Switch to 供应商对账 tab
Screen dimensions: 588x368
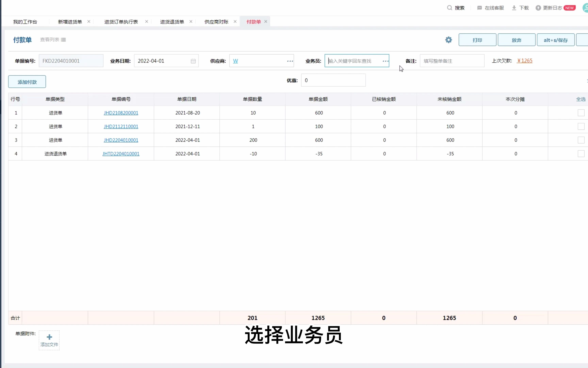tap(216, 22)
